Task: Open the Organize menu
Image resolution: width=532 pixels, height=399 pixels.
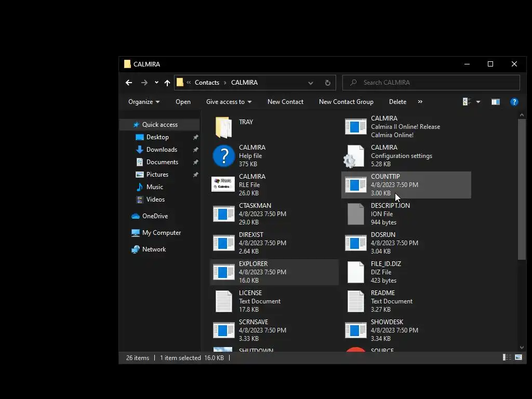Action: click(x=144, y=102)
